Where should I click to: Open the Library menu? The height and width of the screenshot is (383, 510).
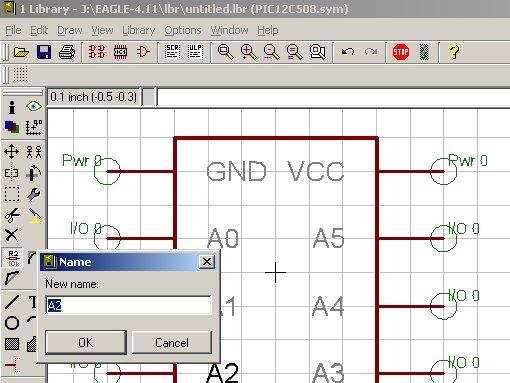pos(139,30)
